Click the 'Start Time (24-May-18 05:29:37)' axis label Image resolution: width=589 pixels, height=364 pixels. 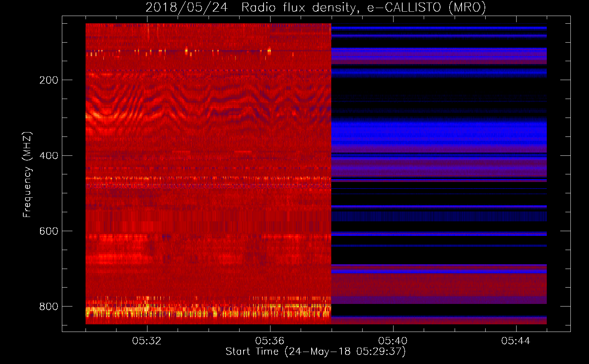[316, 352]
